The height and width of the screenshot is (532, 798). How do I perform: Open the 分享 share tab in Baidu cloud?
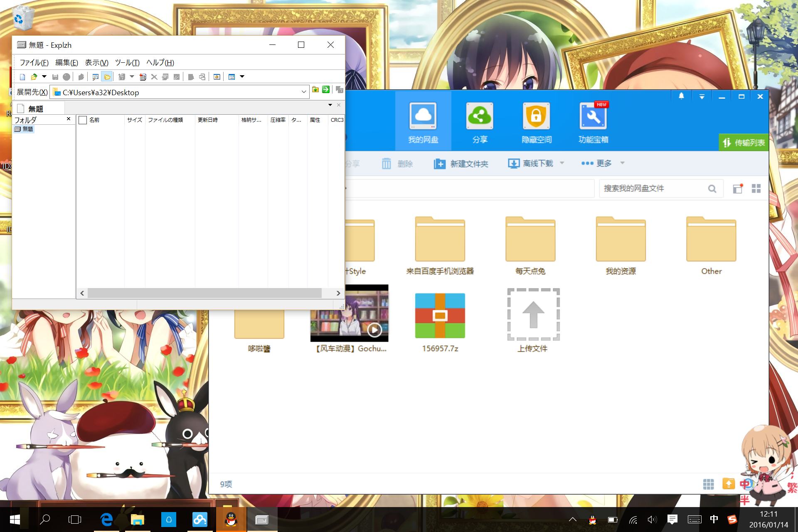pyautogui.click(x=480, y=122)
